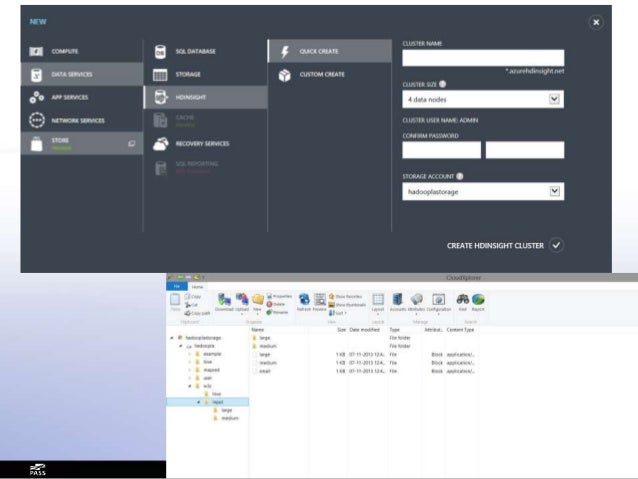Click the Recovery Services cloud icon

pos(161,144)
